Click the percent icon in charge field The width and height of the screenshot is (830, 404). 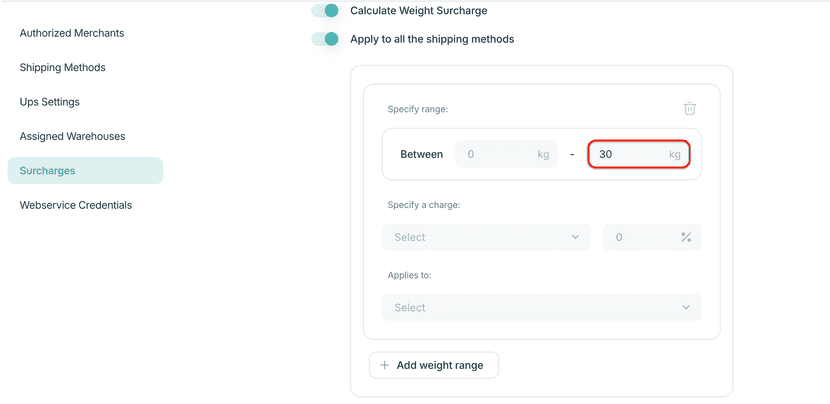[x=686, y=237]
